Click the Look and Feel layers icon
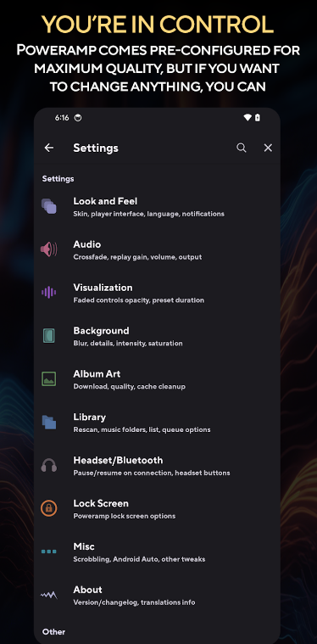The width and height of the screenshot is (317, 644). (x=49, y=206)
